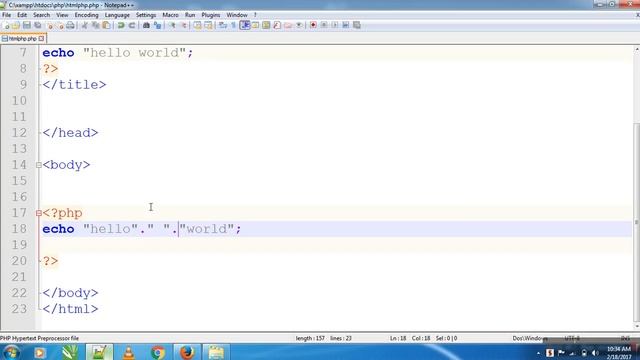640x360 pixels.
Task: Click 'Ln : 18' in the status bar
Action: 398,338
